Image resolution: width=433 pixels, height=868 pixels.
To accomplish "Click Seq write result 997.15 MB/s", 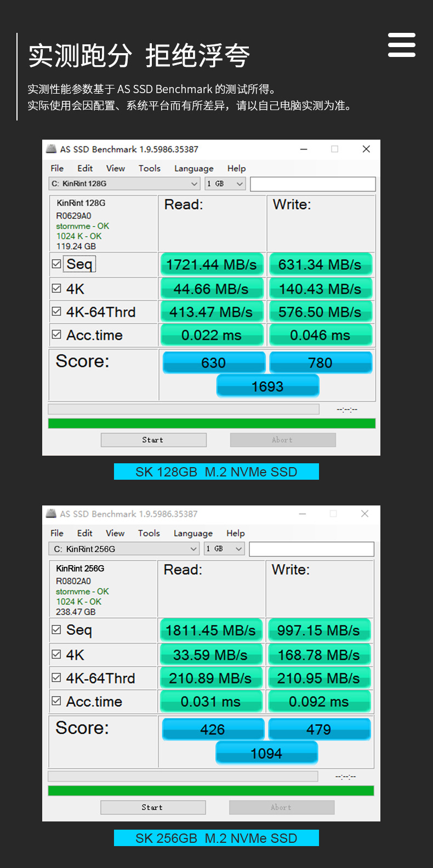I will coord(319,630).
